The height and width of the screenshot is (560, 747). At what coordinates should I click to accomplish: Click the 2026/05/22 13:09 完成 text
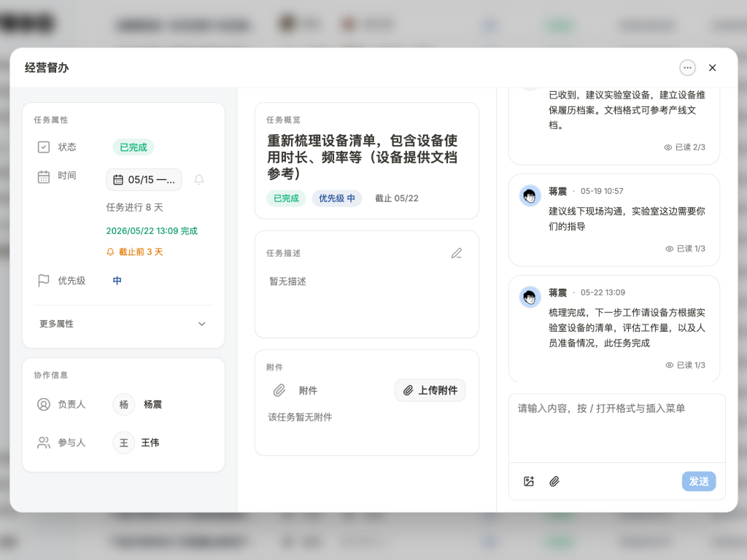pyautogui.click(x=152, y=231)
